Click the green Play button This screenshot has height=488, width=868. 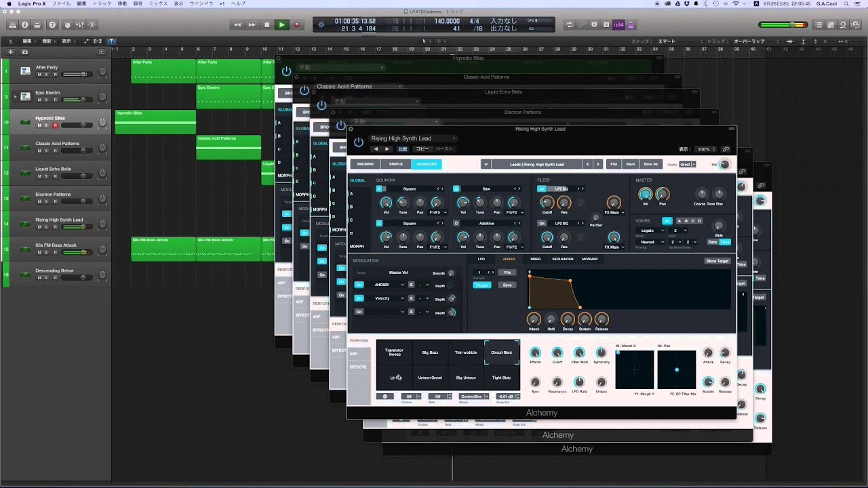(281, 25)
